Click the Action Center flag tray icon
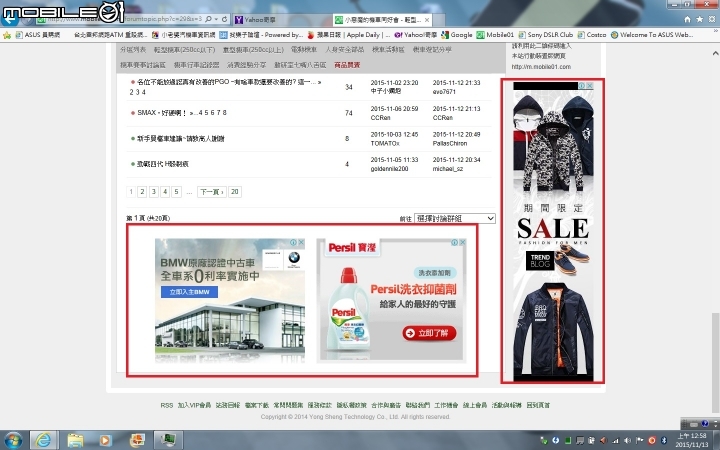The width and height of the screenshot is (720, 450). (x=639, y=440)
